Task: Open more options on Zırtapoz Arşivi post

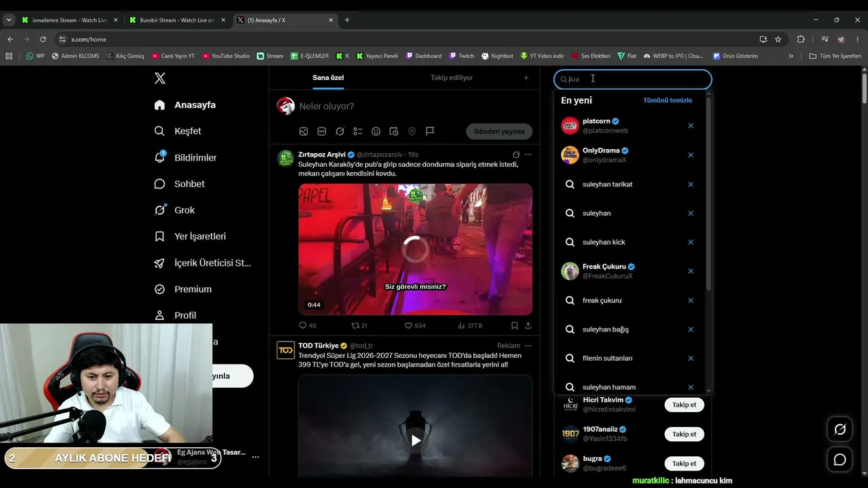Action: pyautogui.click(x=528, y=155)
